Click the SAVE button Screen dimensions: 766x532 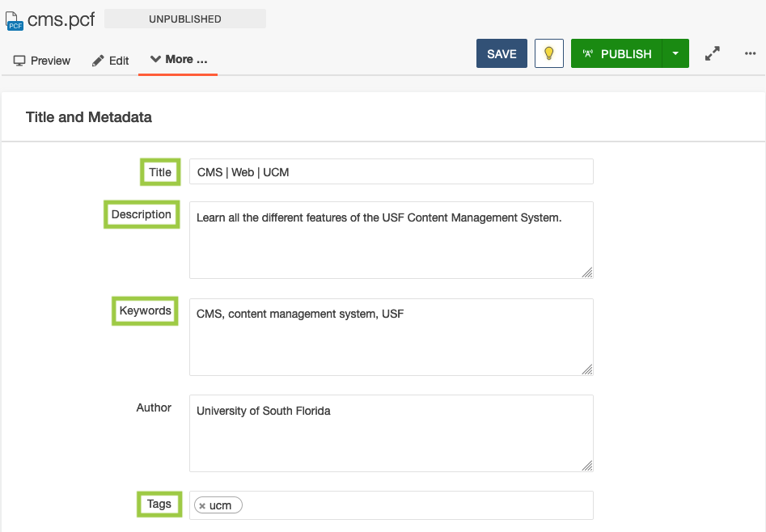pos(501,53)
